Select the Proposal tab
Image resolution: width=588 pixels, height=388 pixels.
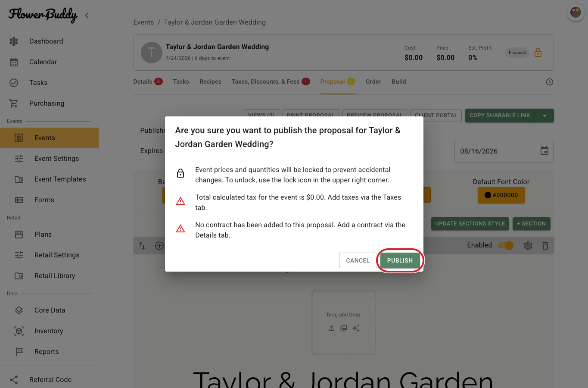click(338, 81)
